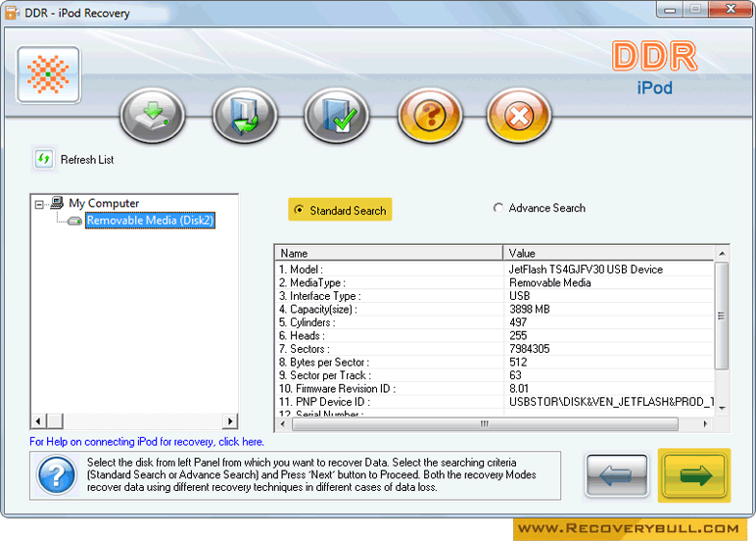Click the Refresh List label

(x=87, y=160)
